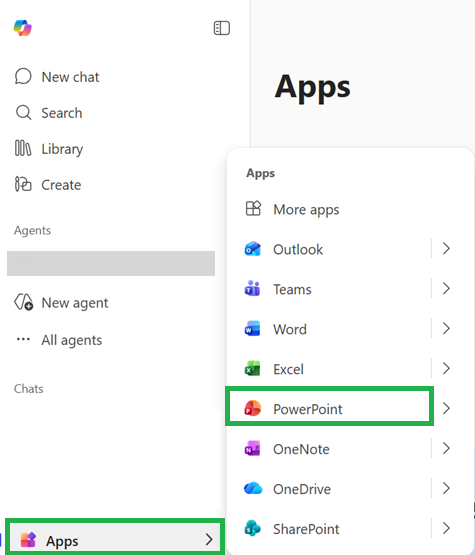Expand the PowerPoint submenu chevron
The image size is (475, 555).
[446, 408]
